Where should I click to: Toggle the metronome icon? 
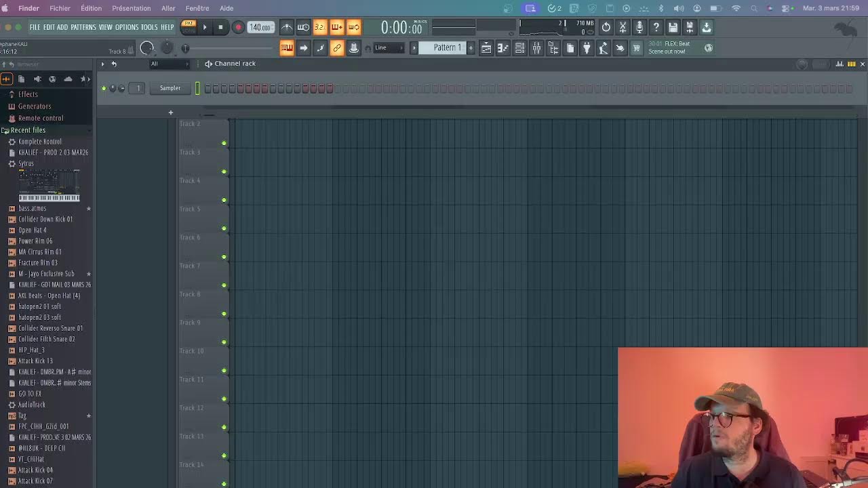tap(287, 27)
